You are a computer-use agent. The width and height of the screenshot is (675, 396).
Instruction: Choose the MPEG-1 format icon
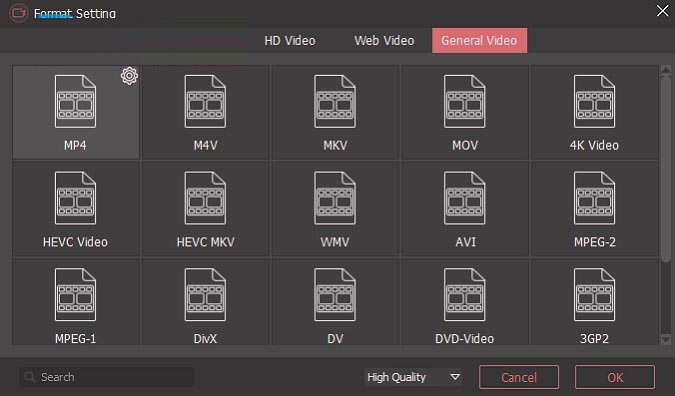coord(75,295)
